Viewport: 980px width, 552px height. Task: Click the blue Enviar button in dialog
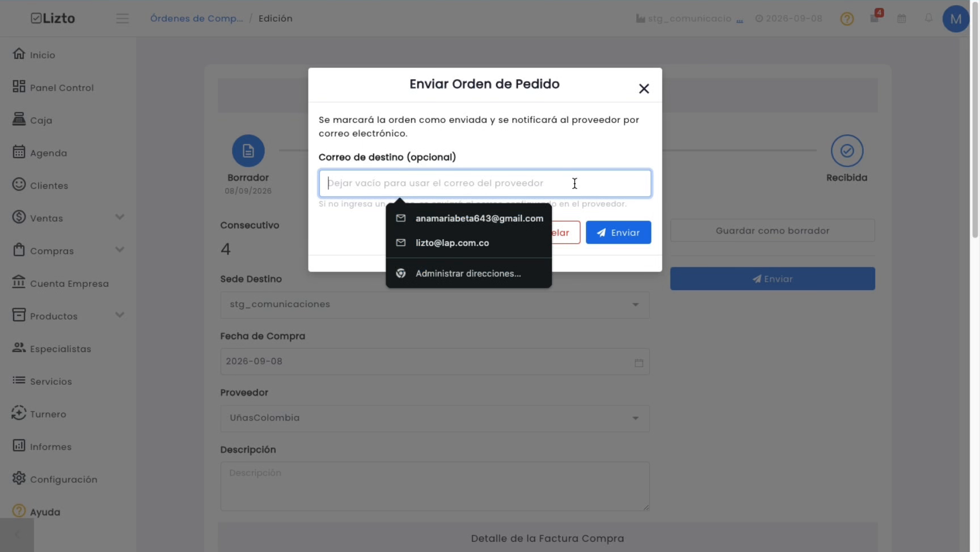pyautogui.click(x=618, y=232)
